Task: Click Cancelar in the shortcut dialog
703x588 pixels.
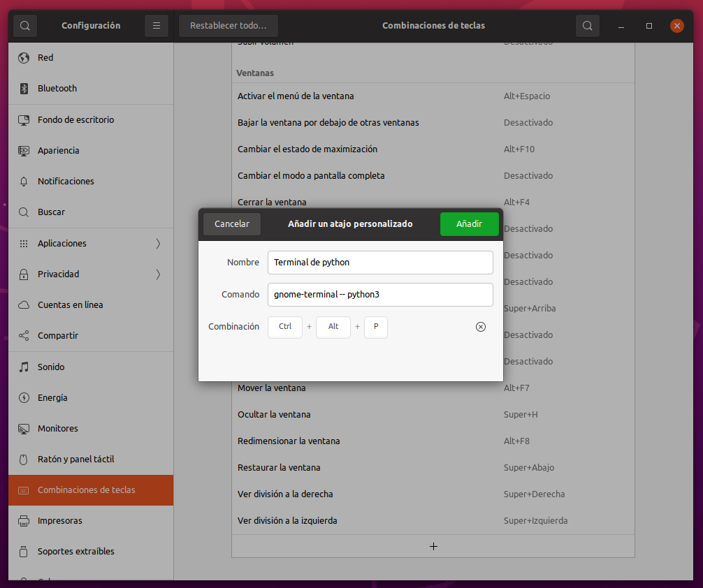Action: 232,224
